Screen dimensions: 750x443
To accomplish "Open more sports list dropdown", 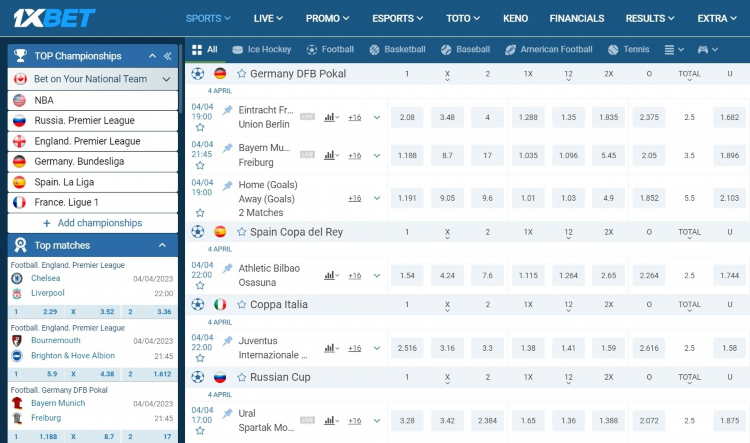I will (x=674, y=49).
